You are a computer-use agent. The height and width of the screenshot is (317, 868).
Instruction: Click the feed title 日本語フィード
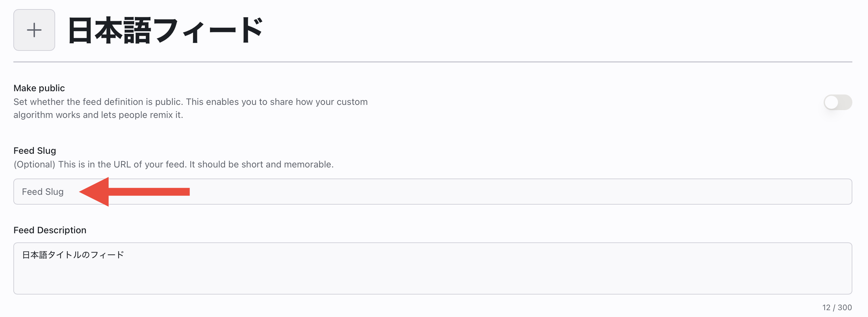point(165,31)
